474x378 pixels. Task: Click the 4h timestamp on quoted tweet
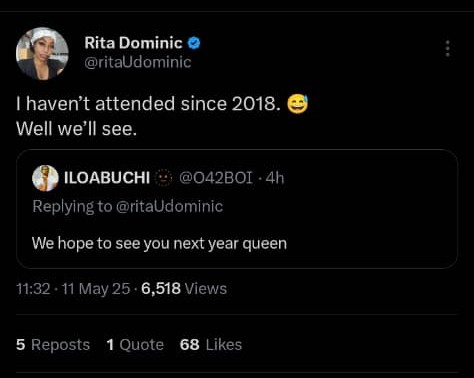coord(275,178)
